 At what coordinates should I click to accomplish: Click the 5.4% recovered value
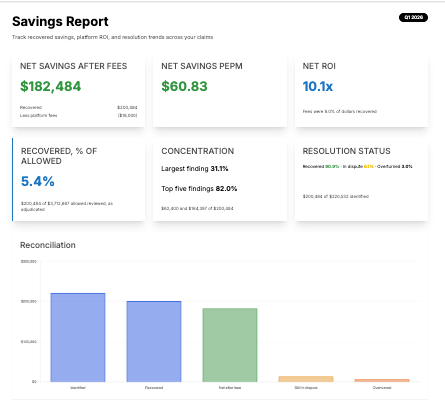tap(38, 181)
